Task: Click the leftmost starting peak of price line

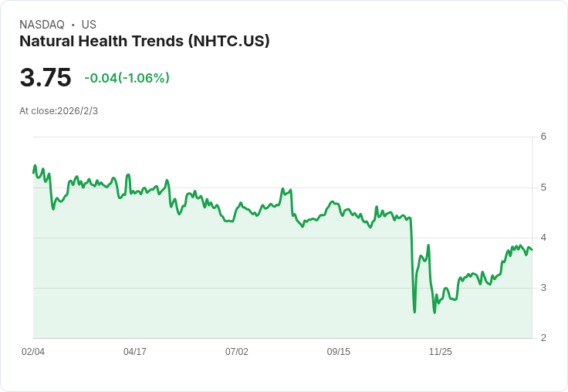Action: (35, 166)
